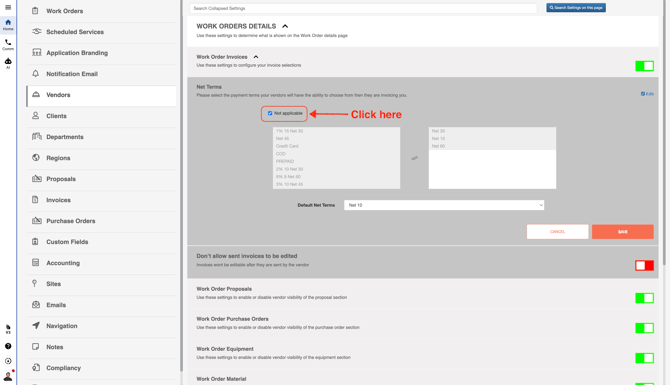Select 'Net 60' in selected terms list
This screenshot has width=670, height=385.
pos(492,146)
